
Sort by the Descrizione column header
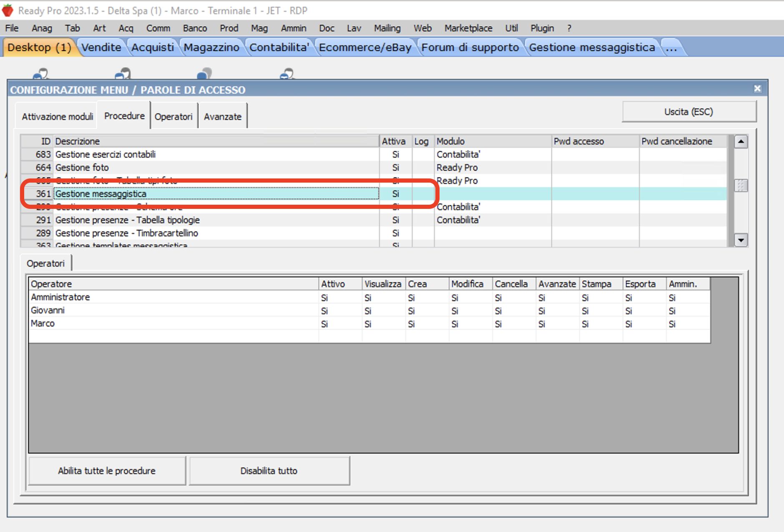[216, 141]
